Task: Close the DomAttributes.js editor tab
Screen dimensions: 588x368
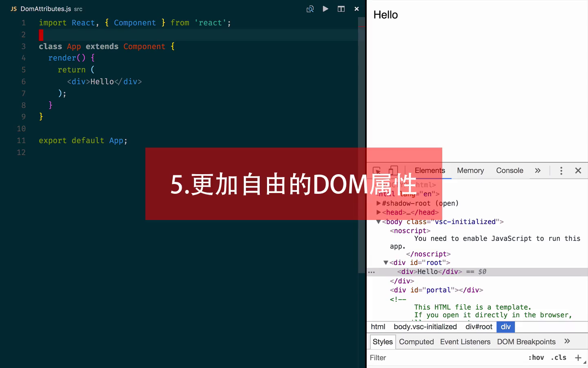Action: [356, 9]
